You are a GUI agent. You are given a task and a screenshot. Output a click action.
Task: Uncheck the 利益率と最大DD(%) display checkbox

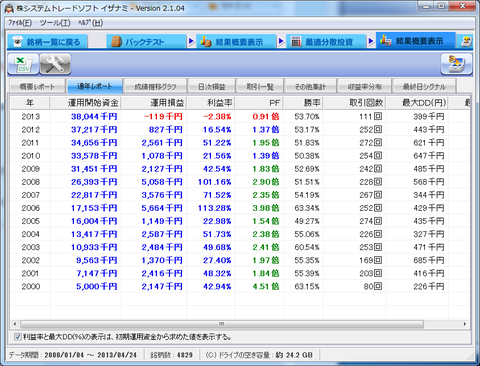(18, 337)
